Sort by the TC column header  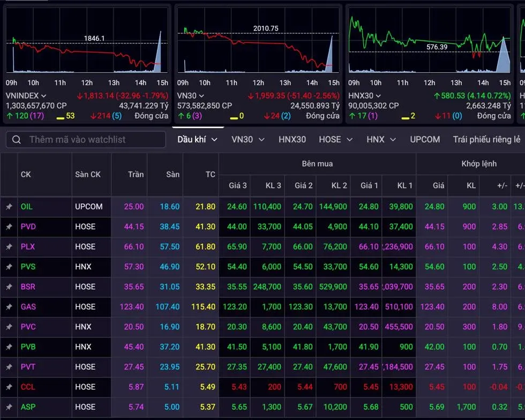coord(210,175)
